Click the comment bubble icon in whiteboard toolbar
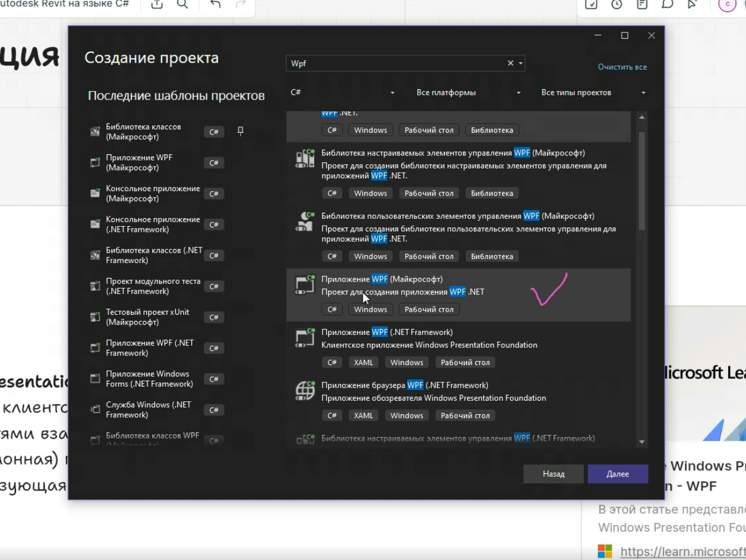 click(667, 4)
